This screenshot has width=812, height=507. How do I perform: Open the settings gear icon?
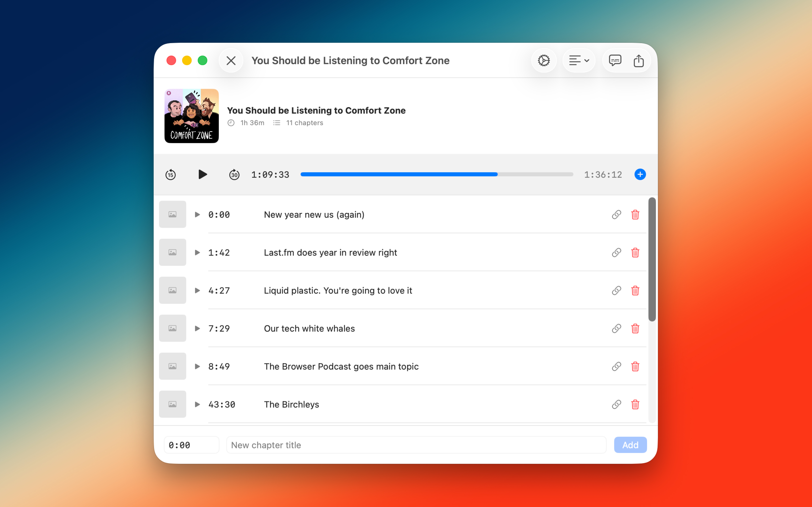tap(544, 60)
